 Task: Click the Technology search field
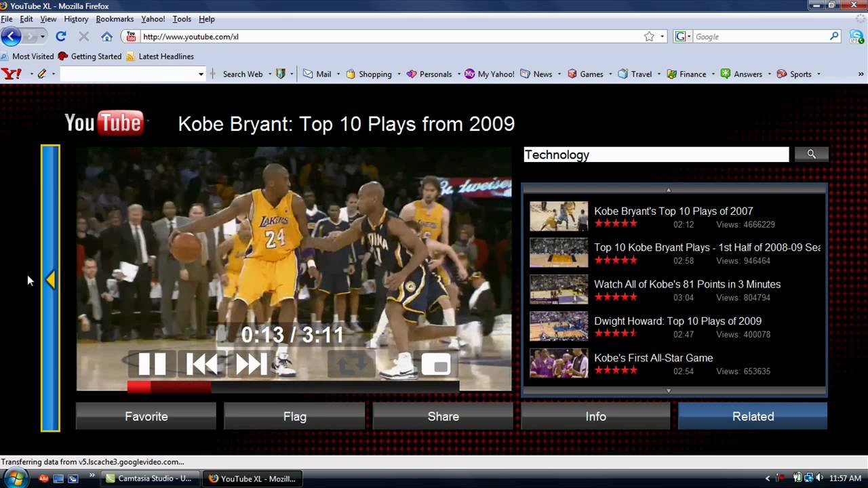tap(656, 155)
